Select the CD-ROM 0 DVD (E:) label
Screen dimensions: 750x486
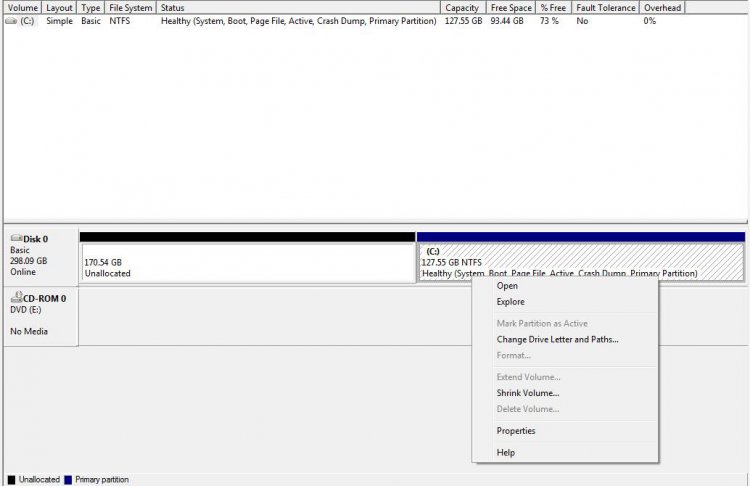click(x=41, y=315)
